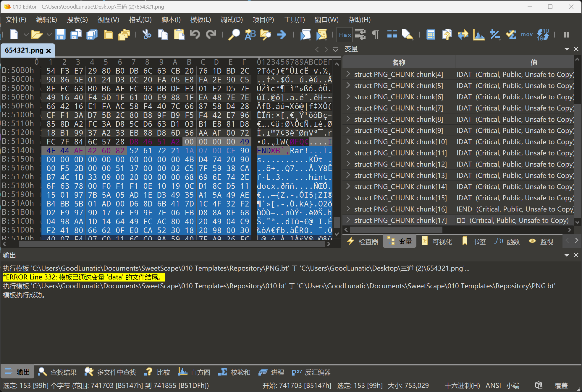Toggle the column mode icon
Screen dimensions: 582x392
(x=392, y=35)
